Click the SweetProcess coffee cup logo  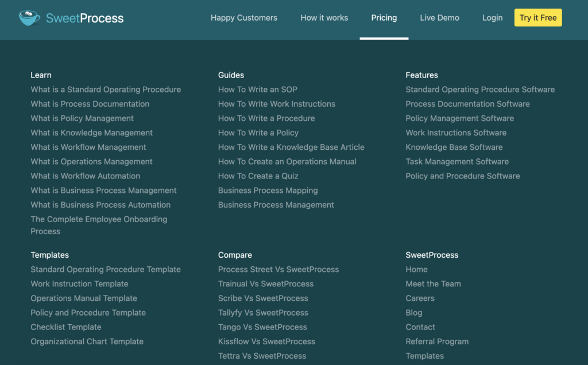(x=29, y=18)
